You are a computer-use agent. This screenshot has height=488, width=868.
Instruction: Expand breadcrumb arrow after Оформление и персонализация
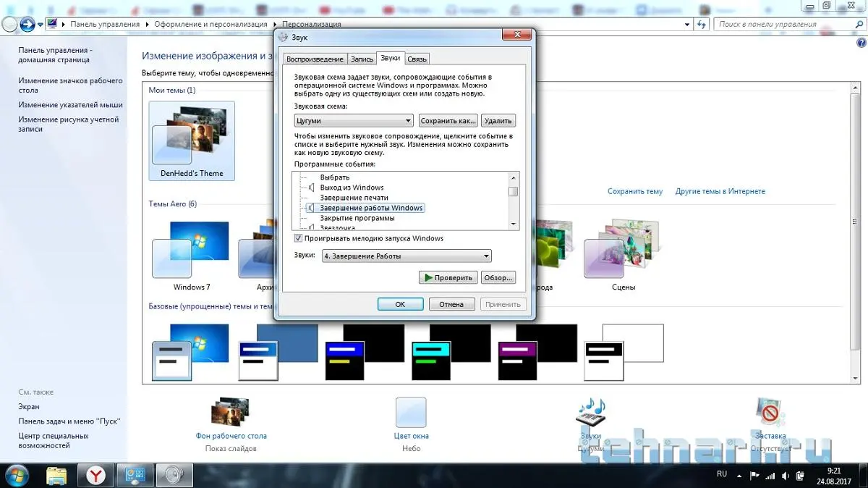[x=275, y=25]
